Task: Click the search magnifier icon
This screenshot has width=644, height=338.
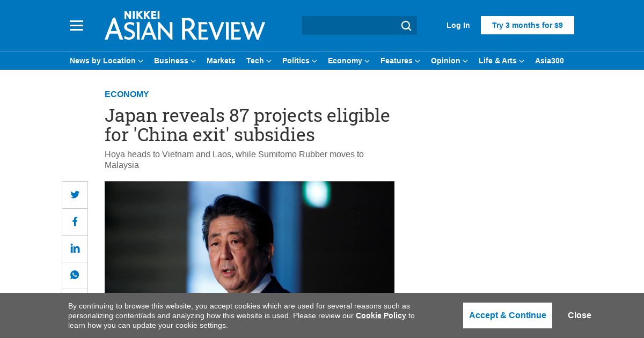Action: click(x=406, y=25)
